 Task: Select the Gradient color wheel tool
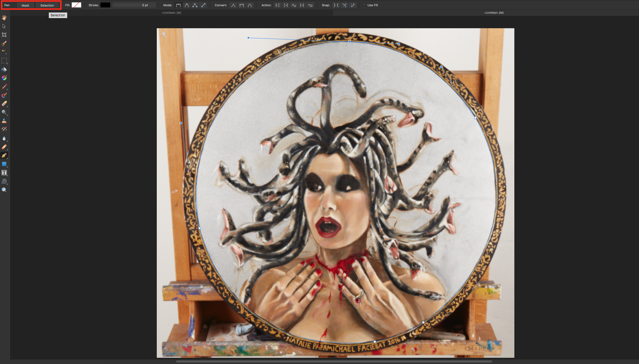4,78
